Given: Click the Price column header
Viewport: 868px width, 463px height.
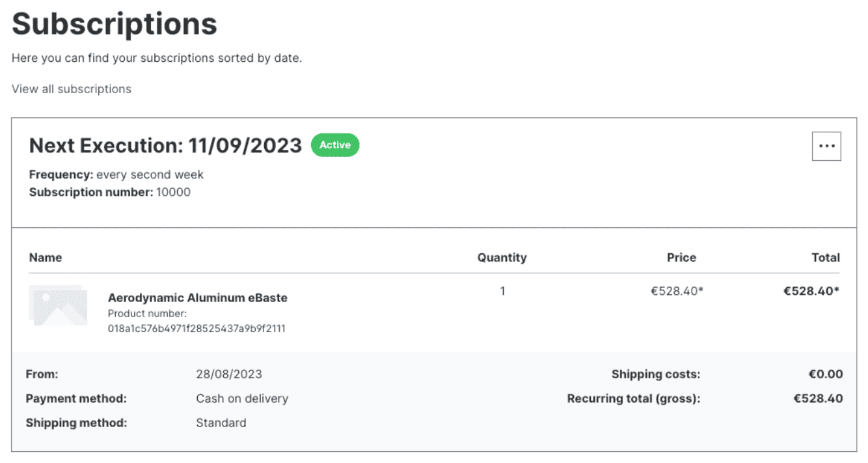Looking at the screenshot, I should click(x=681, y=257).
